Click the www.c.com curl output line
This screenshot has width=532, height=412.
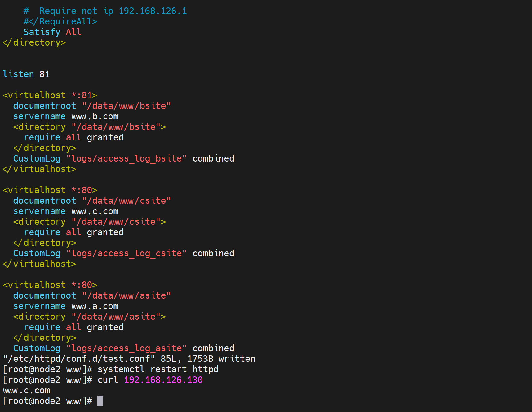pyautogui.click(x=27, y=390)
